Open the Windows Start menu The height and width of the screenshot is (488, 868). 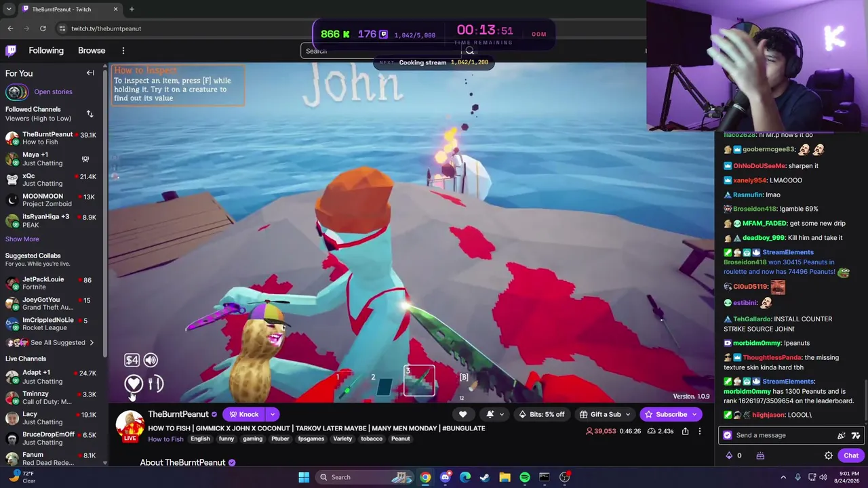(x=304, y=477)
